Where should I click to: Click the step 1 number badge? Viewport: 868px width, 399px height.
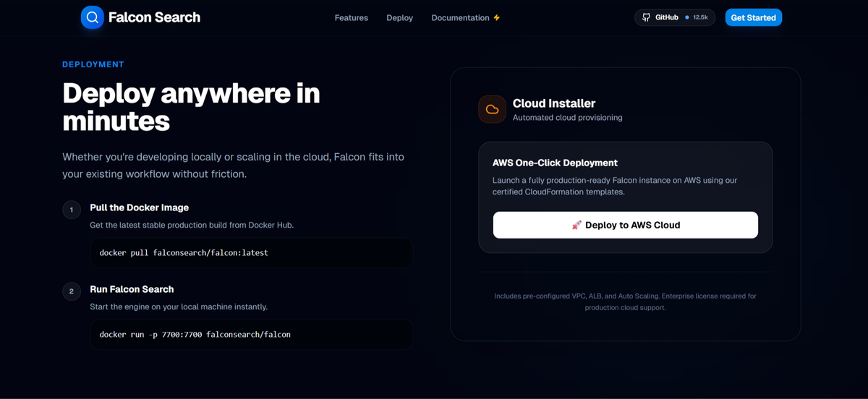click(x=72, y=210)
